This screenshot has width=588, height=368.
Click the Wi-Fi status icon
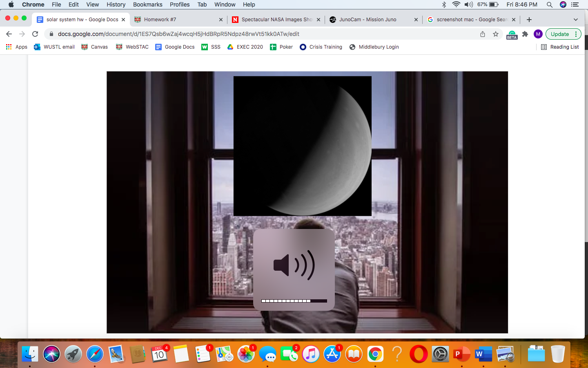click(x=456, y=4)
